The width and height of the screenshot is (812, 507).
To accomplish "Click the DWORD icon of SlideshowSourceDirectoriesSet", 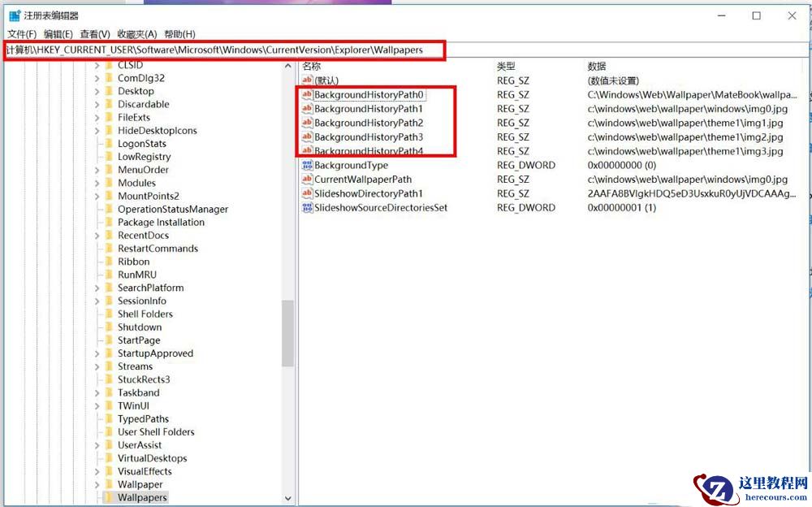I will [x=307, y=207].
